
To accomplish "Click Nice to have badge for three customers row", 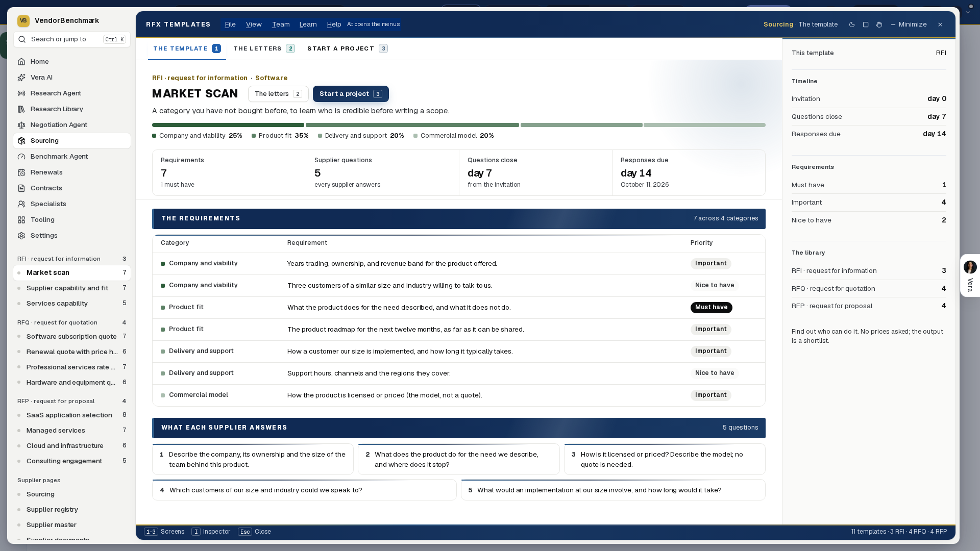I will (x=715, y=286).
